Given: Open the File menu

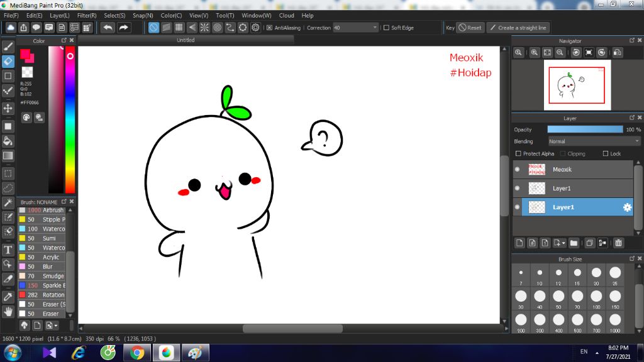Looking at the screenshot, I should [11, 16].
